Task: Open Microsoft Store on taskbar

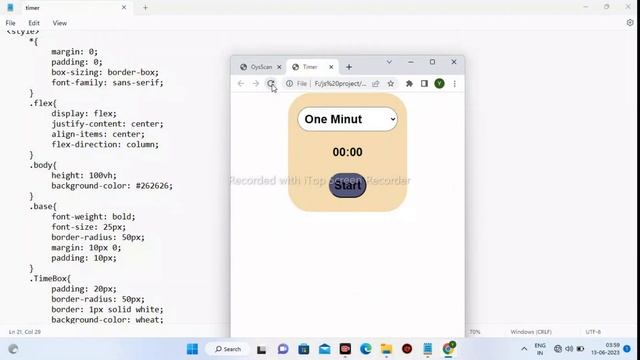Action: [x=304, y=349]
